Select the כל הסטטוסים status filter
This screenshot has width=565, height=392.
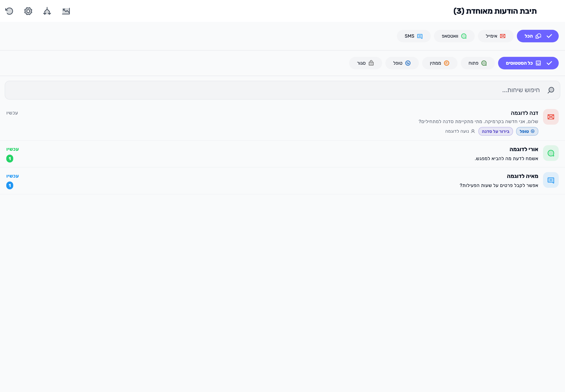tap(528, 63)
